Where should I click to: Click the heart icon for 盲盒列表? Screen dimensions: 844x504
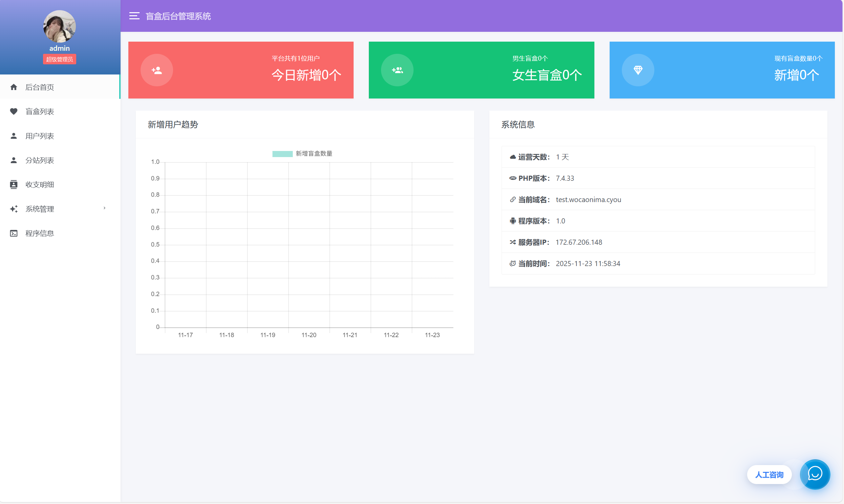(14, 111)
